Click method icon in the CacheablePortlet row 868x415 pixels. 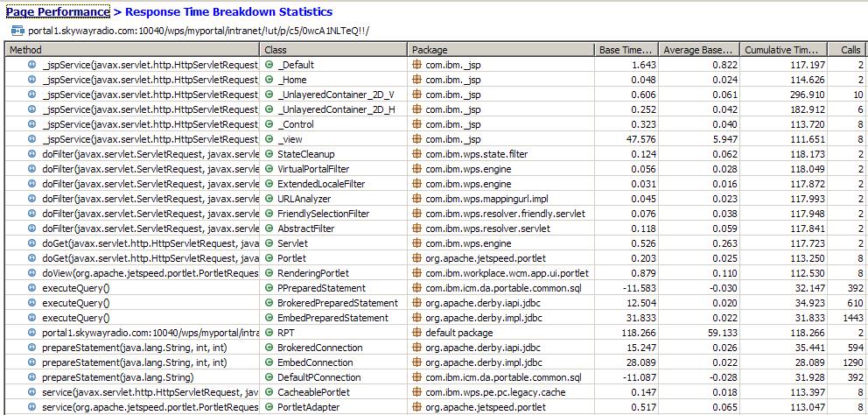click(x=32, y=392)
